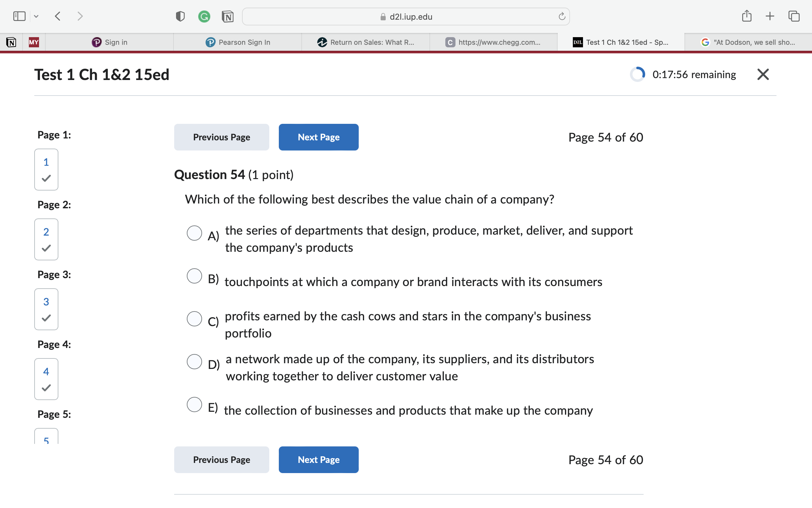Viewport: 812px width, 508px height.
Task: Select answer B about touchpoints
Action: pos(194,276)
